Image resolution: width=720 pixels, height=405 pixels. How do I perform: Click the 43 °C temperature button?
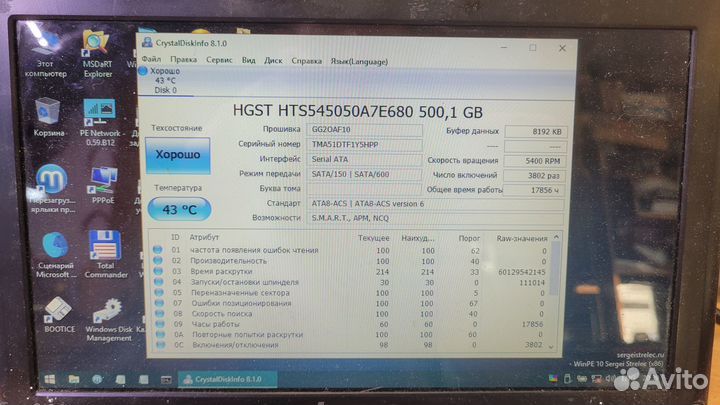point(180,209)
